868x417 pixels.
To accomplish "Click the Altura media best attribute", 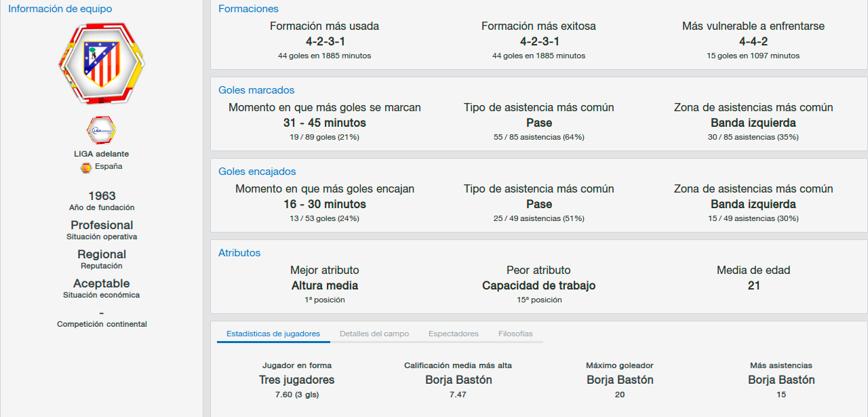I will 325,285.
